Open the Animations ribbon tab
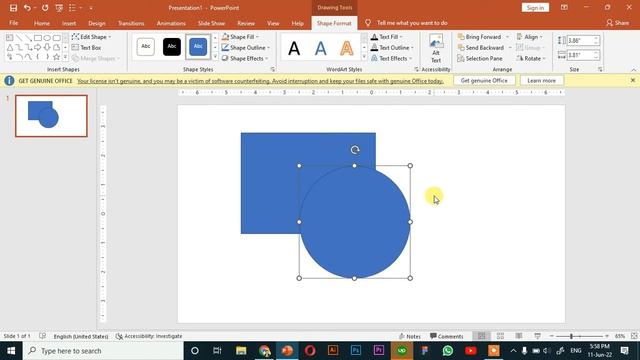The image size is (640, 360). click(x=171, y=23)
